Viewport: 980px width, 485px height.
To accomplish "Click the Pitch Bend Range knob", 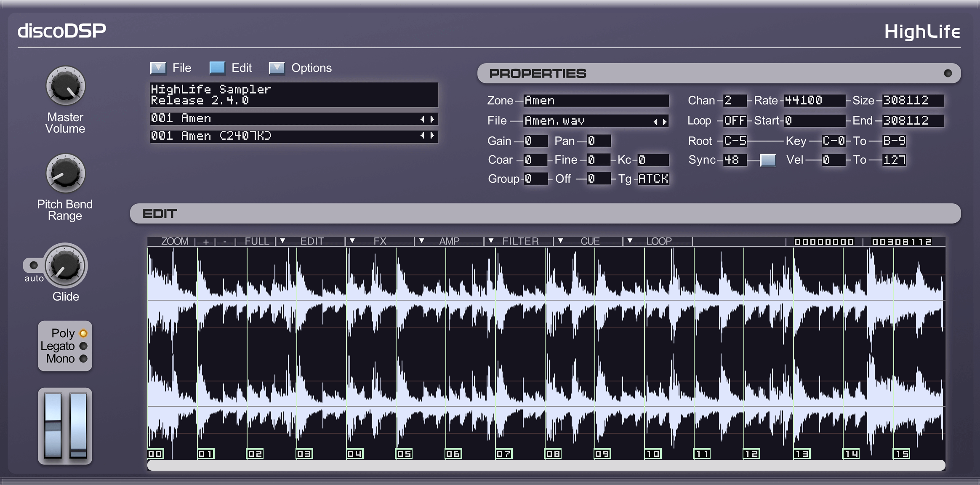I will (x=65, y=173).
